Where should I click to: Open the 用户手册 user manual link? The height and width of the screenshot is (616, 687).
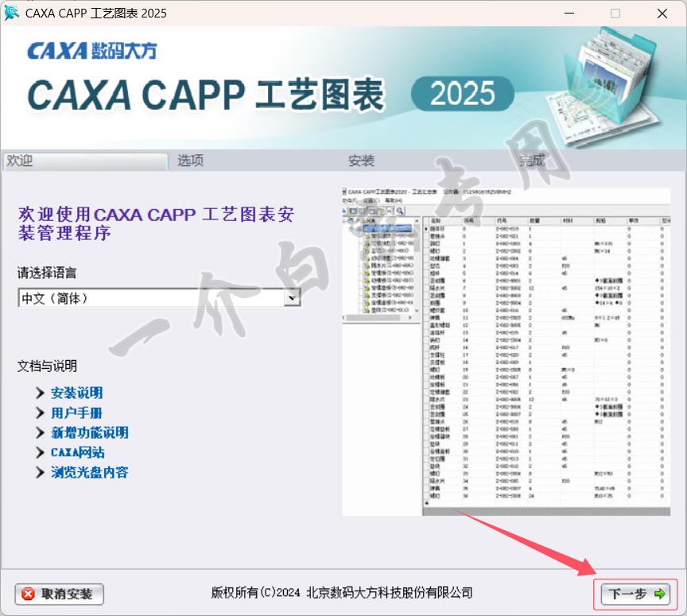click(76, 413)
